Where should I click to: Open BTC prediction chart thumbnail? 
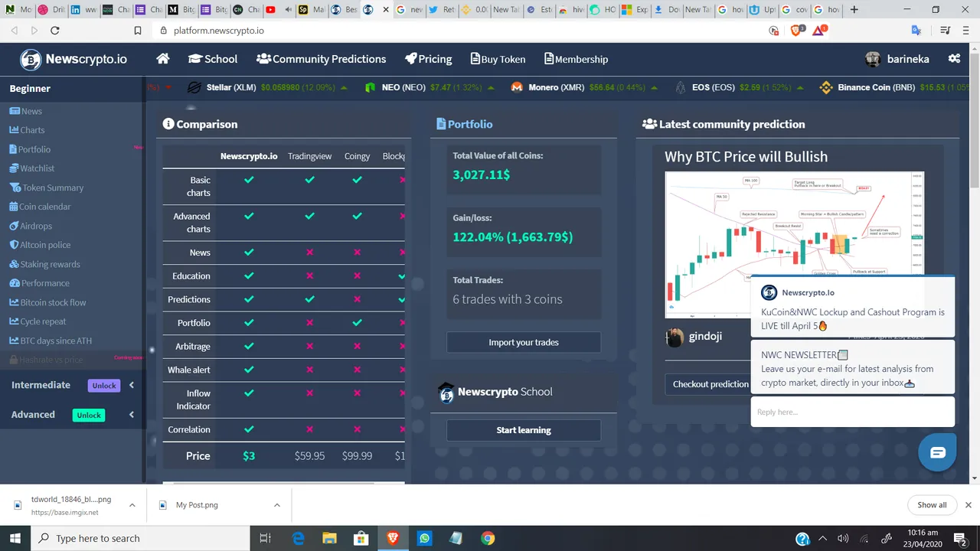tap(794, 245)
